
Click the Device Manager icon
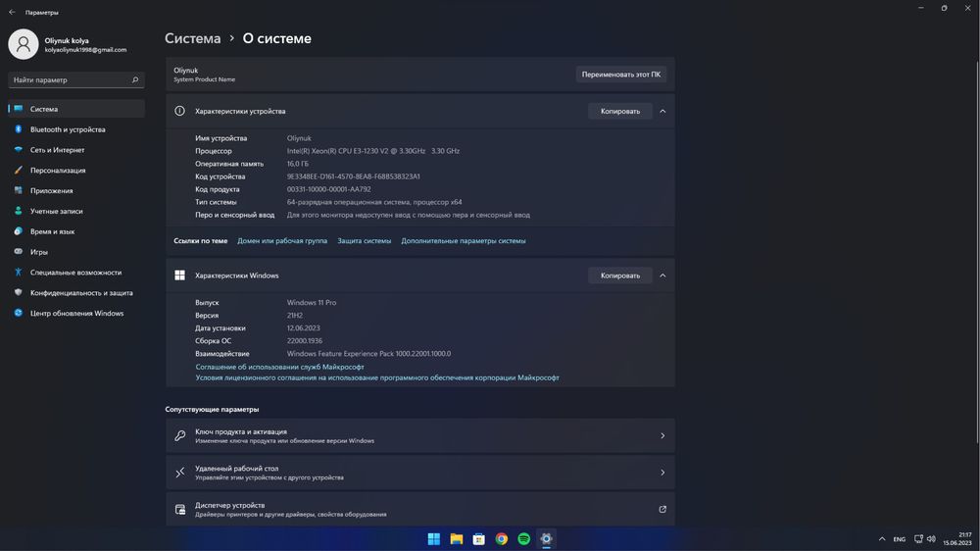(180, 510)
